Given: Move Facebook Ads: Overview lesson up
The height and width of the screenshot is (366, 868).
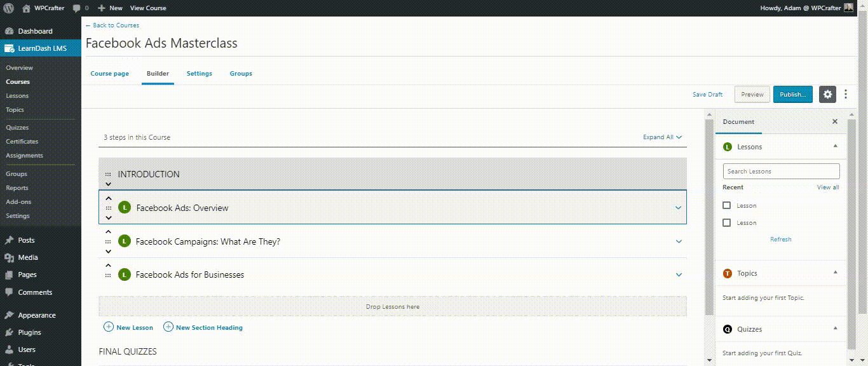Looking at the screenshot, I should [x=109, y=198].
